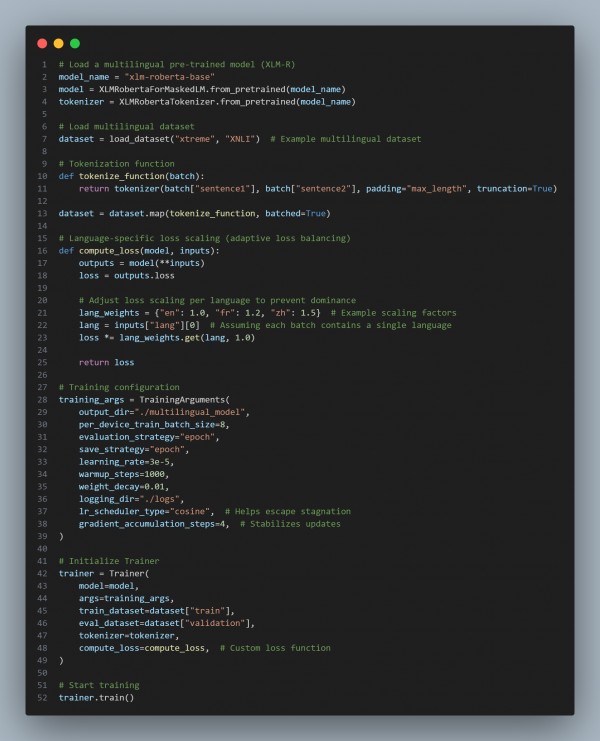600x741 pixels.
Task: Click truncation=True at end of line 11
Action: (x=514, y=189)
